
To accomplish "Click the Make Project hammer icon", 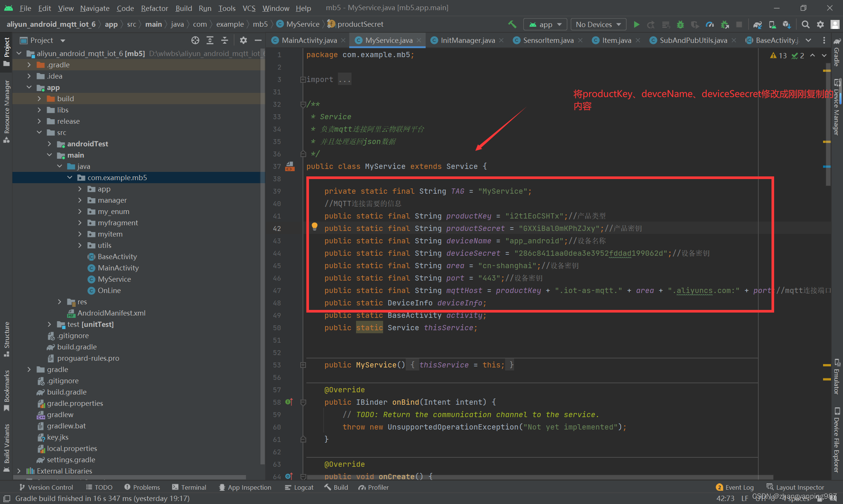I will pyautogui.click(x=512, y=24).
